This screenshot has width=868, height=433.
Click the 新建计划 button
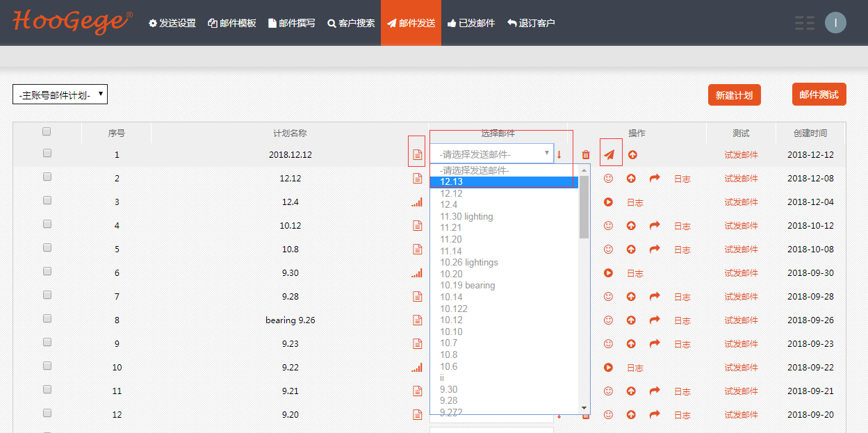coord(734,95)
